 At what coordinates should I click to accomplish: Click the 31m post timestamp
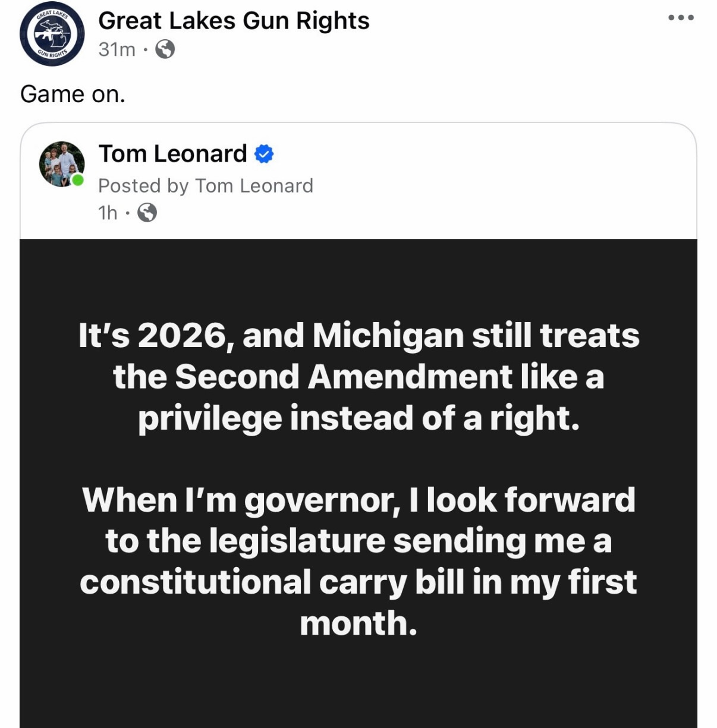click(x=117, y=49)
